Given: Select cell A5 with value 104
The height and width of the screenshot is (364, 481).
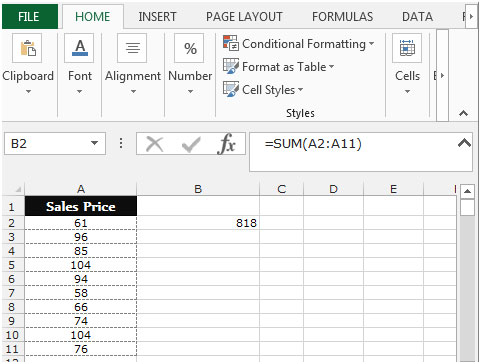Looking at the screenshot, I should [x=81, y=265].
